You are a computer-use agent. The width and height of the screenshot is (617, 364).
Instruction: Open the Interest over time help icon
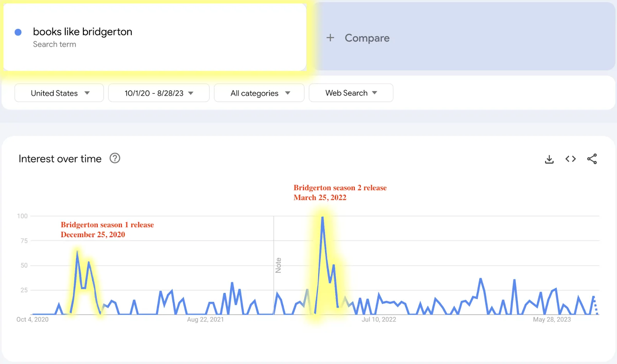115,158
